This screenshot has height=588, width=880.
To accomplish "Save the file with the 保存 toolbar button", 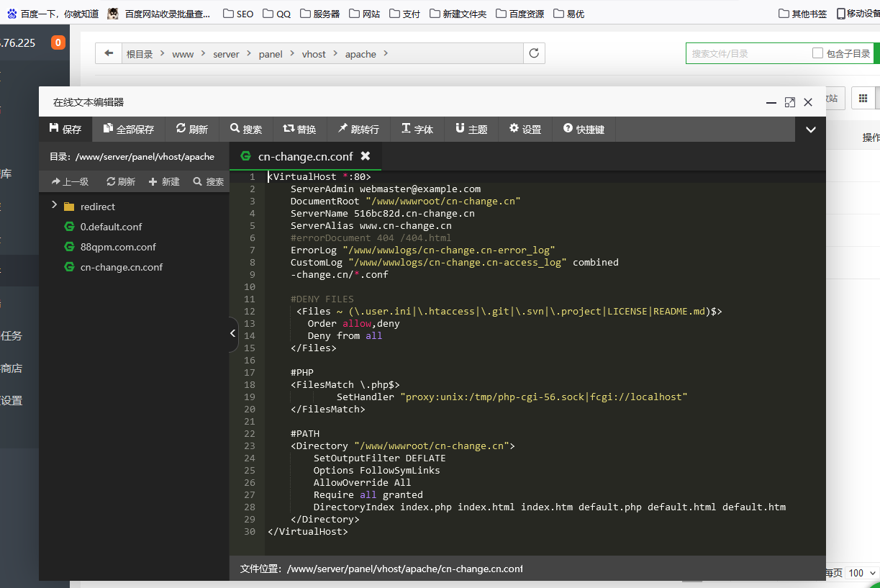I will tap(65, 130).
